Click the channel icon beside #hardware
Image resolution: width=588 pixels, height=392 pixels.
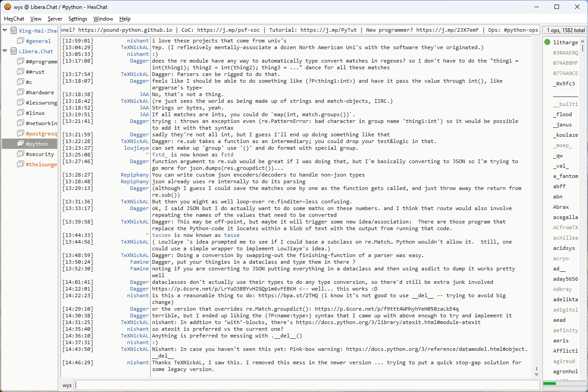(20, 93)
